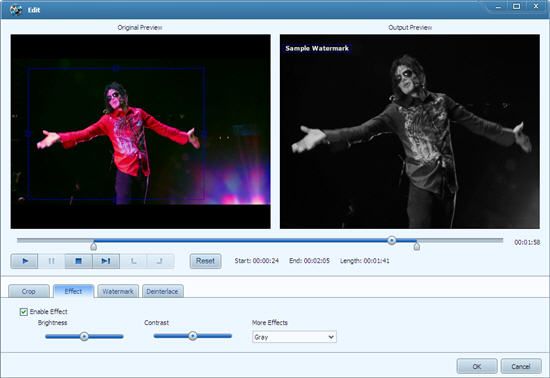The width and height of the screenshot is (550, 378).
Task: Go to the Deinterlace tab
Action: [x=163, y=291]
